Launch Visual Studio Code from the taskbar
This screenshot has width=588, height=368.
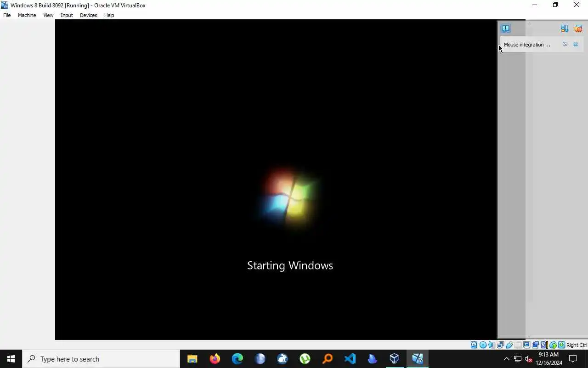pos(350,359)
